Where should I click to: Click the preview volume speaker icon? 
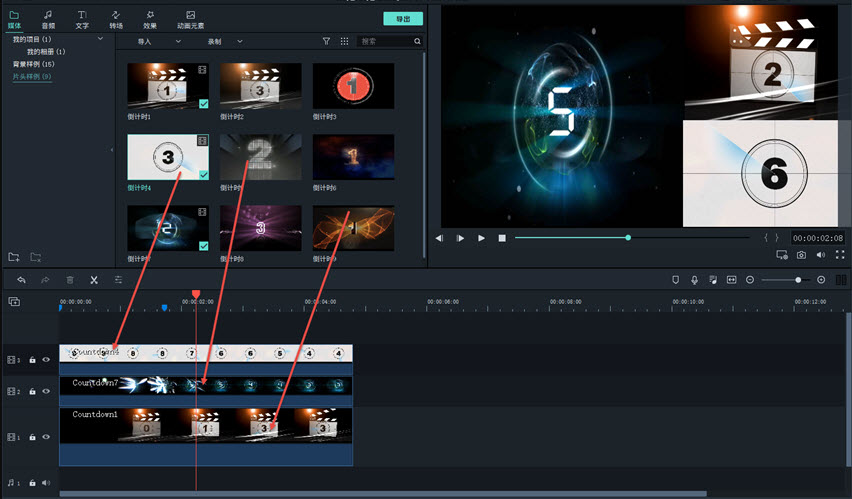[821, 255]
